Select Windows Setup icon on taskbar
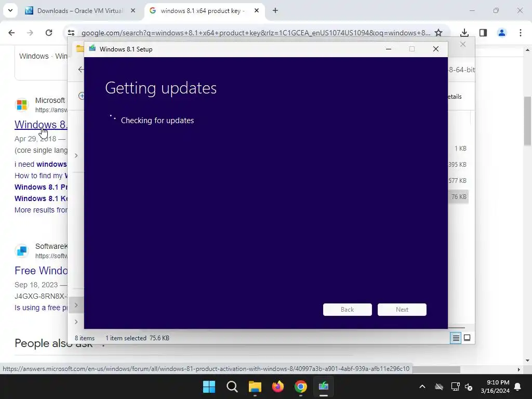Viewport: 532px width, 399px height. coord(323,387)
